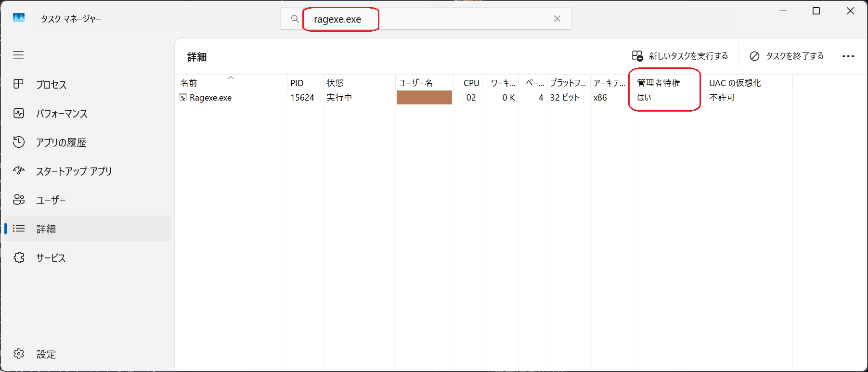Open the three-dot more options menu

tap(848, 56)
